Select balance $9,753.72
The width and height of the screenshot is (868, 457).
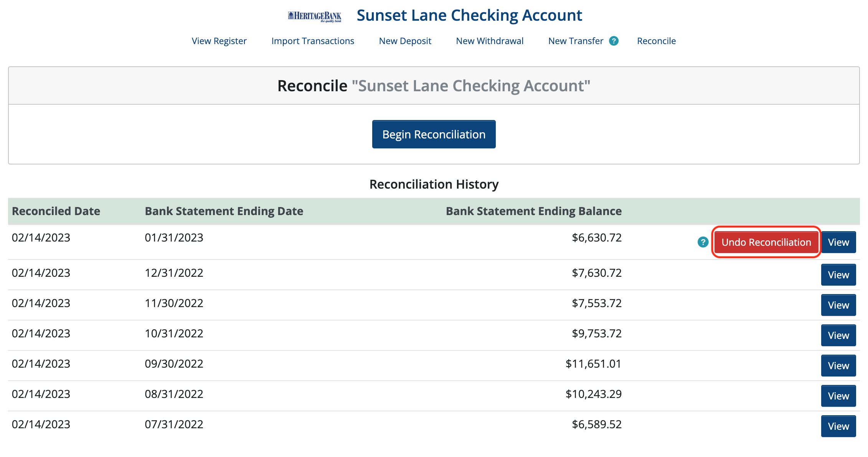point(597,334)
